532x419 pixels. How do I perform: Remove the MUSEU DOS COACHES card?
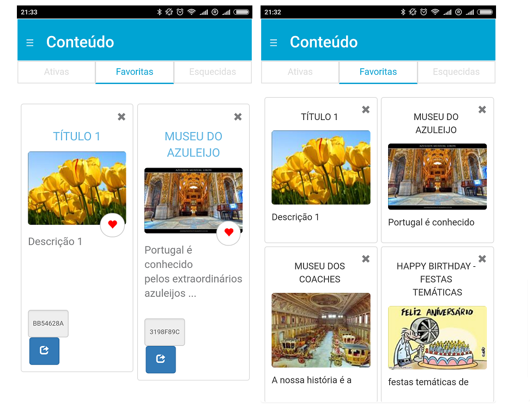[x=366, y=259]
